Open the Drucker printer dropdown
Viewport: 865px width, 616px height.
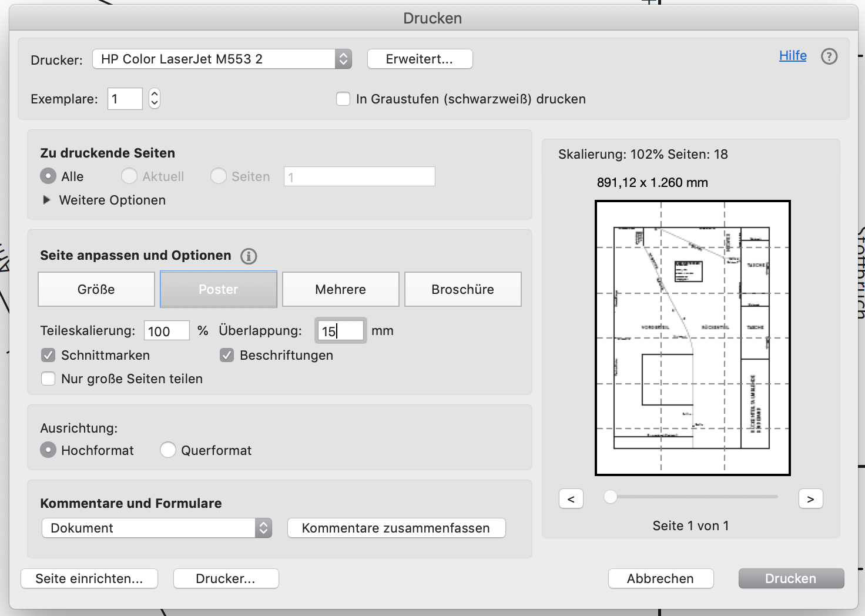coord(222,59)
